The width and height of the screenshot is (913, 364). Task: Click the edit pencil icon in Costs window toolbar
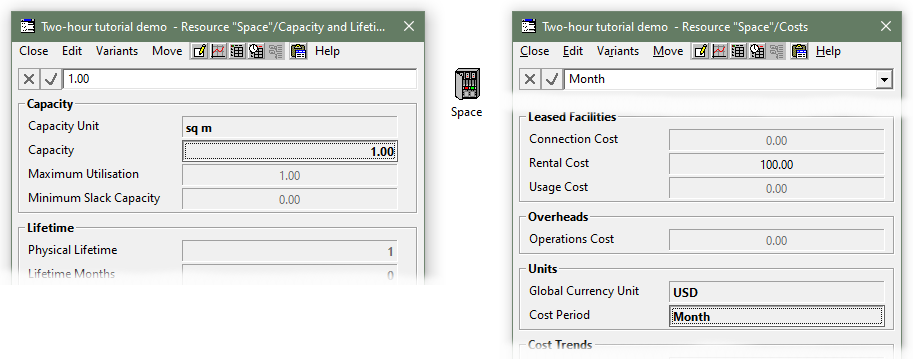700,51
